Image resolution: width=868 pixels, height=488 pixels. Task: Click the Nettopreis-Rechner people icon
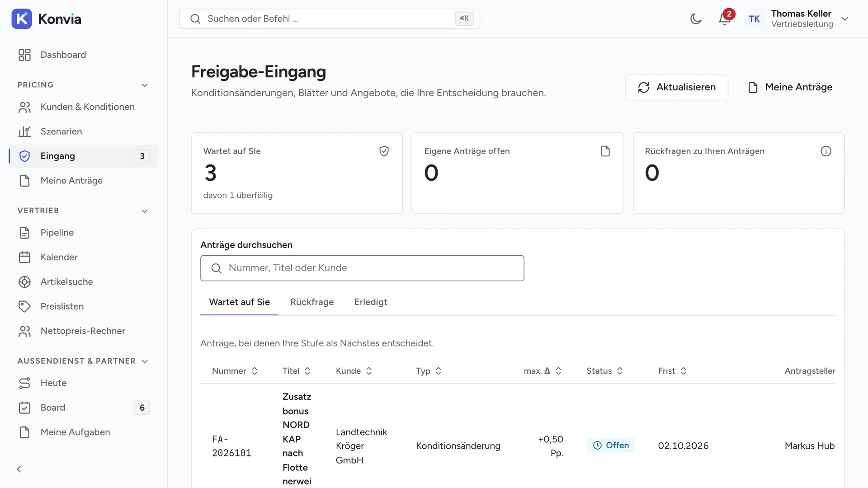(x=24, y=331)
